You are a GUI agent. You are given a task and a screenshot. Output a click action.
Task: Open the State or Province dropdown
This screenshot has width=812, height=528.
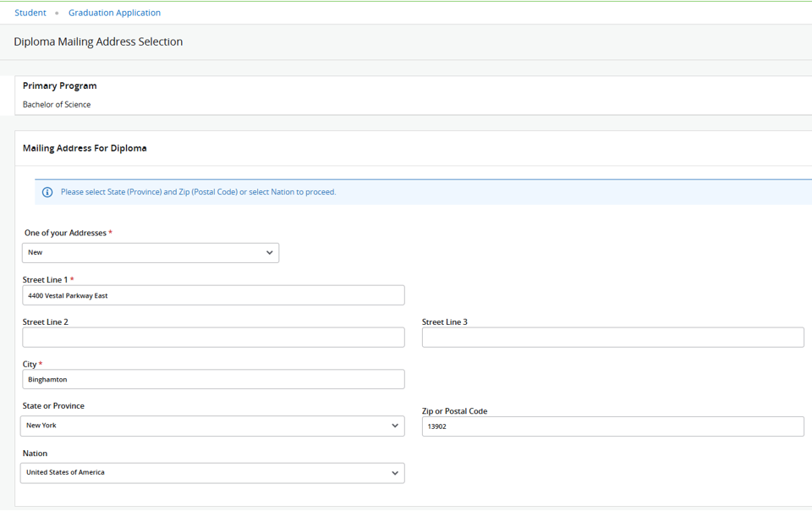(212, 426)
